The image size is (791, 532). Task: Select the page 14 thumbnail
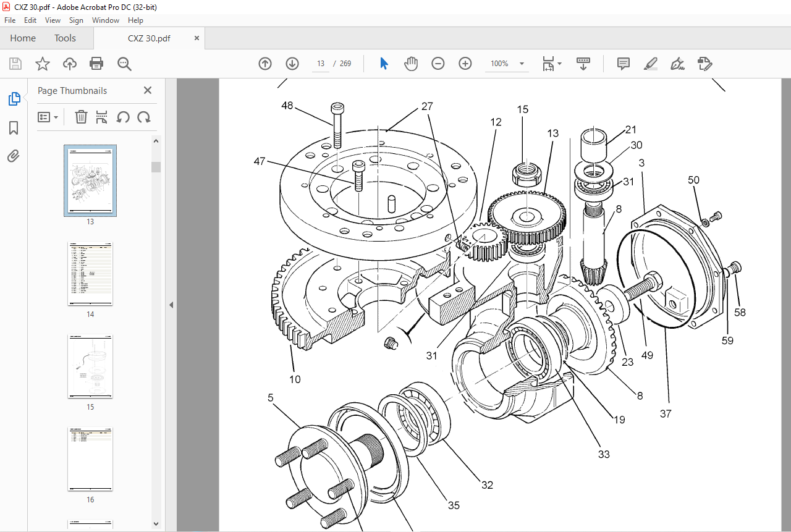pos(90,274)
